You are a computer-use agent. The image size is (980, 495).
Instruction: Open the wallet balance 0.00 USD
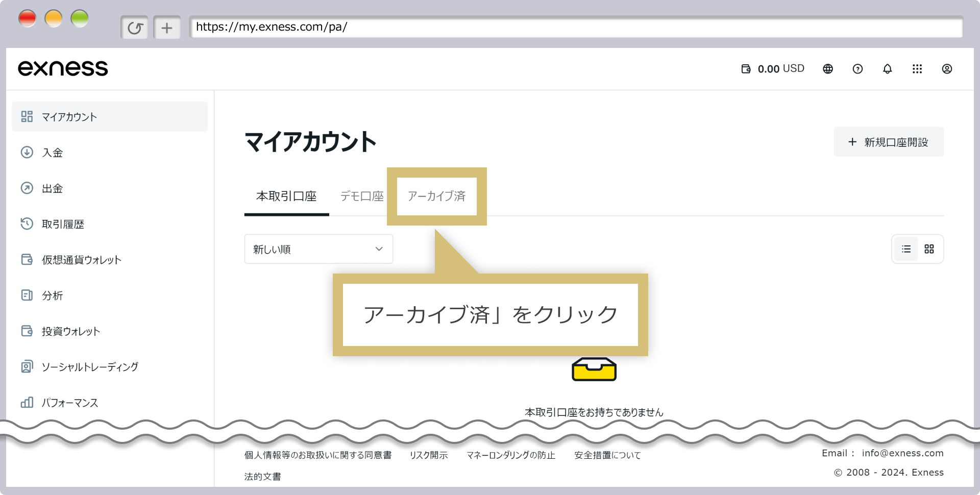[x=773, y=69]
